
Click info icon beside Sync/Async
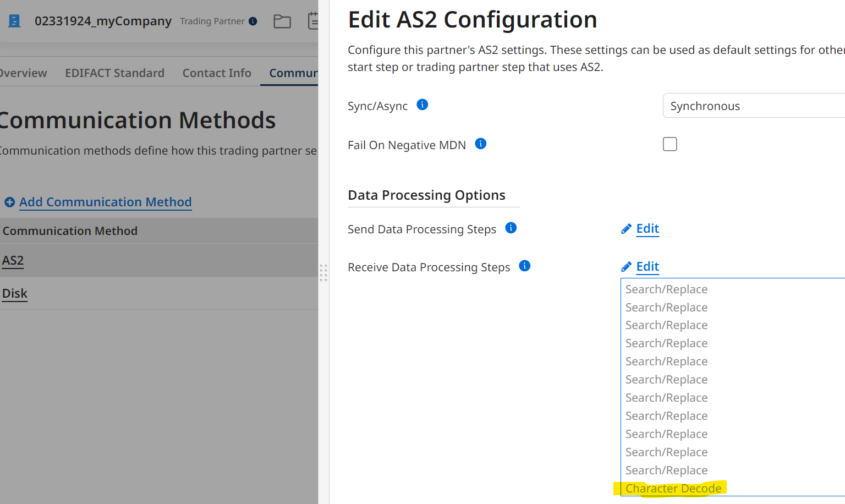(422, 105)
